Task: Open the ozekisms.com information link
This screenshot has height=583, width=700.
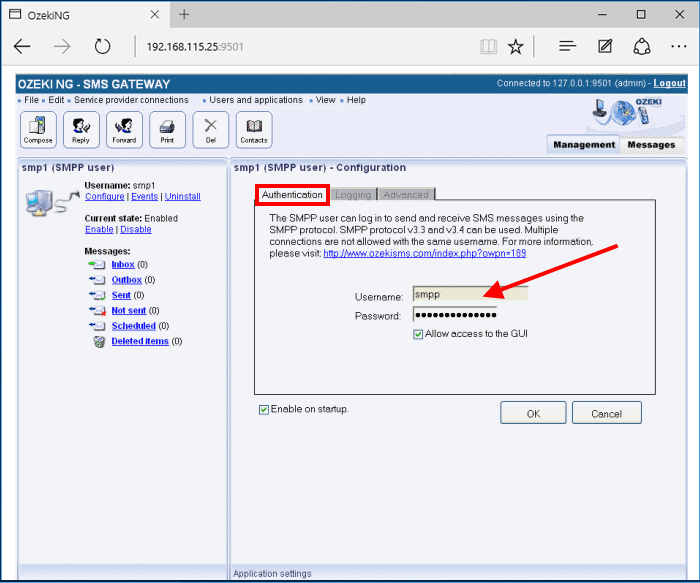Action: tap(425, 254)
